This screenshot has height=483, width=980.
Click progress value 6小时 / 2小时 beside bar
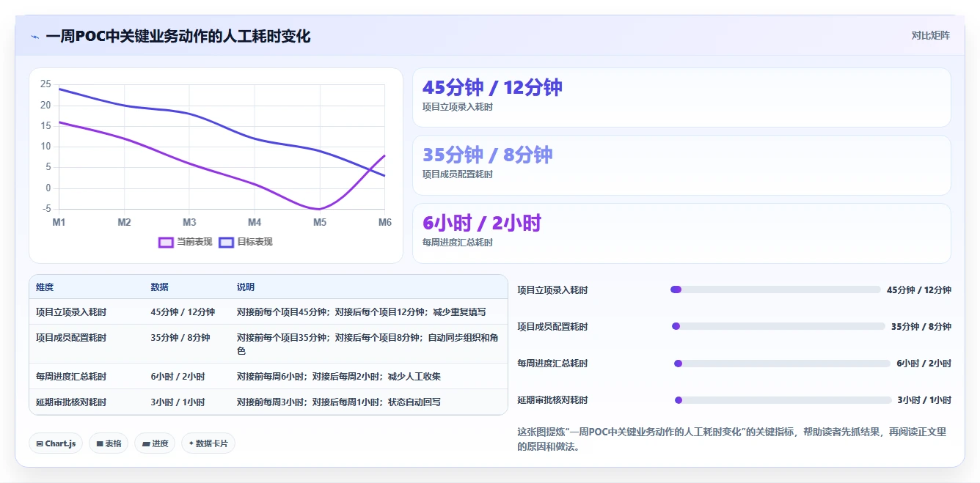924,363
